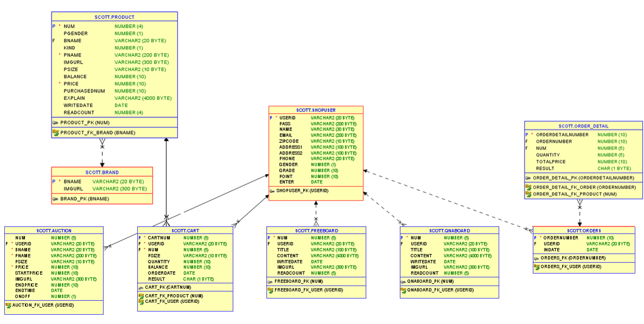Image resolution: width=644 pixels, height=324 pixels.
Task: Click the foreign key icon beside ORDER_DETAIL_FK_PRODUCT
Action: click(x=528, y=194)
